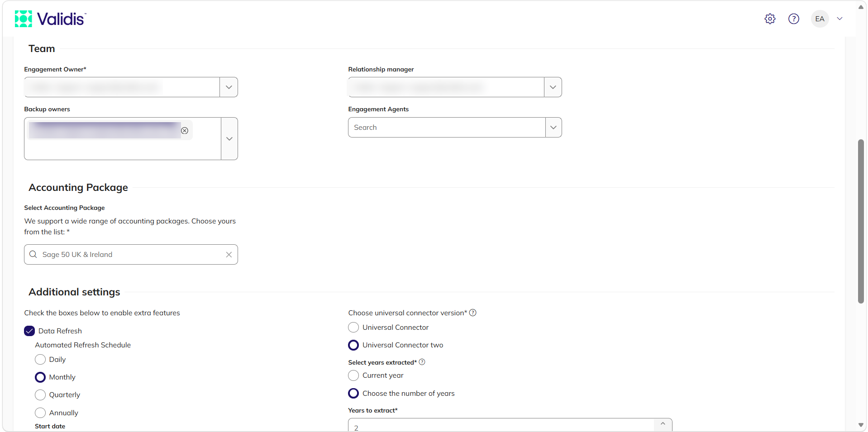The image size is (868, 432).
Task: Select Choose the number of years
Action: (353, 393)
